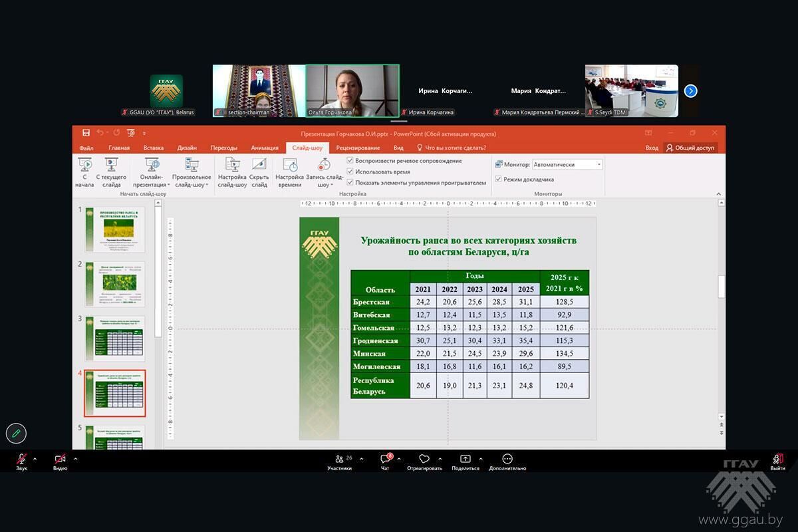Expand the 'Онлайн-презентация' dropdown
The height and width of the screenshot is (532, 798).
click(x=152, y=185)
